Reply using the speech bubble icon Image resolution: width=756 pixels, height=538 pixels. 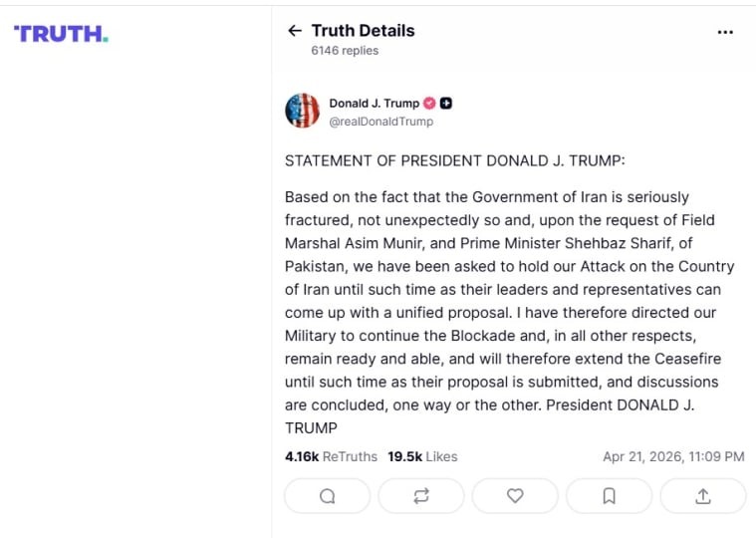[327, 496]
